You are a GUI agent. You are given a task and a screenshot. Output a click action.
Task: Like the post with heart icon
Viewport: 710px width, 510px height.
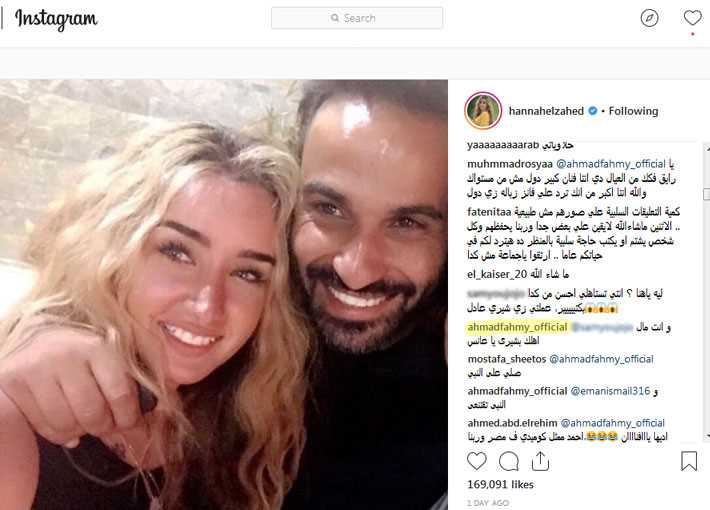477,461
